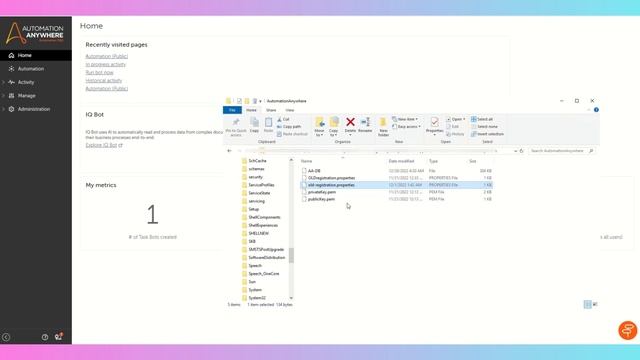The height and width of the screenshot is (360, 640).
Task: Sort files by Date modified column
Action: [x=401, y=161]
